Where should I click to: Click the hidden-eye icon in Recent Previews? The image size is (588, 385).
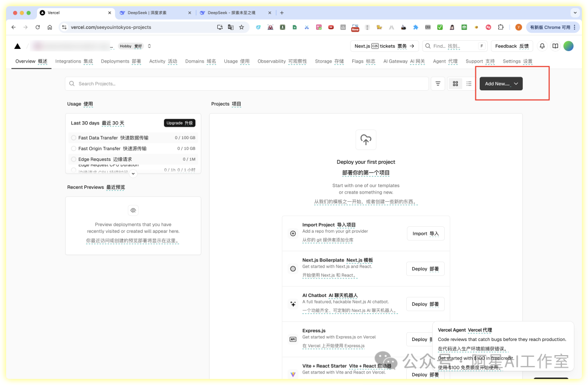click(133, 210)
